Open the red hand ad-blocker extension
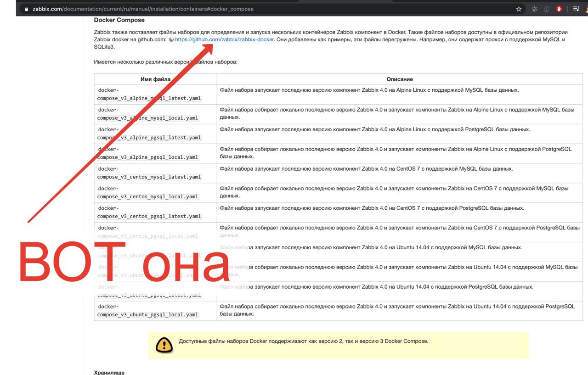Screen dimensions: 588x375 (559, 9)
